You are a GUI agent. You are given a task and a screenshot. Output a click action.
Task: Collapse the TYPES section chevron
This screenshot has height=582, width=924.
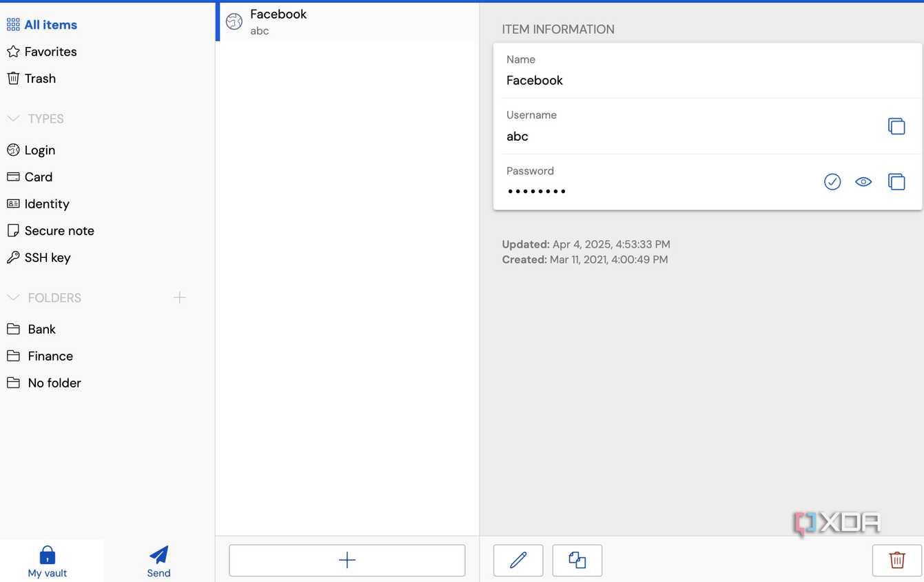[13, 119]
